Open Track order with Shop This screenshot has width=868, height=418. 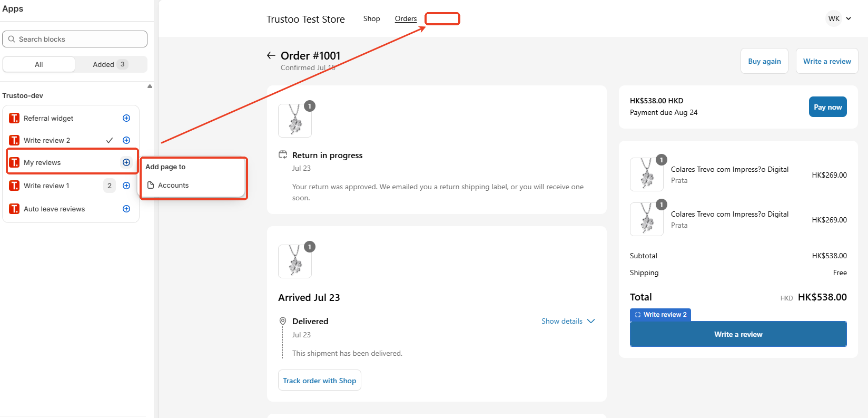coord(319,381)
